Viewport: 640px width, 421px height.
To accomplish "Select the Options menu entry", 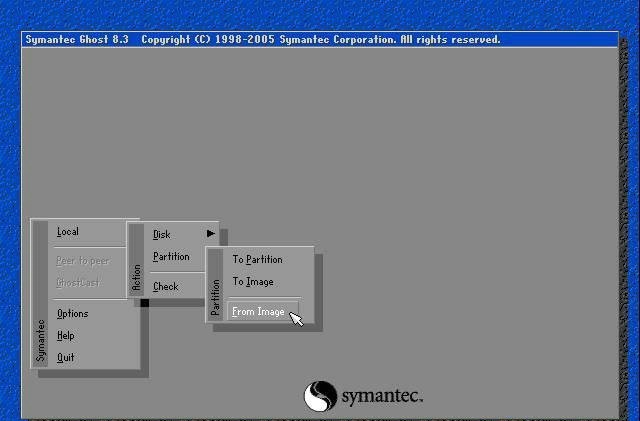I will (x=73, y=314).
